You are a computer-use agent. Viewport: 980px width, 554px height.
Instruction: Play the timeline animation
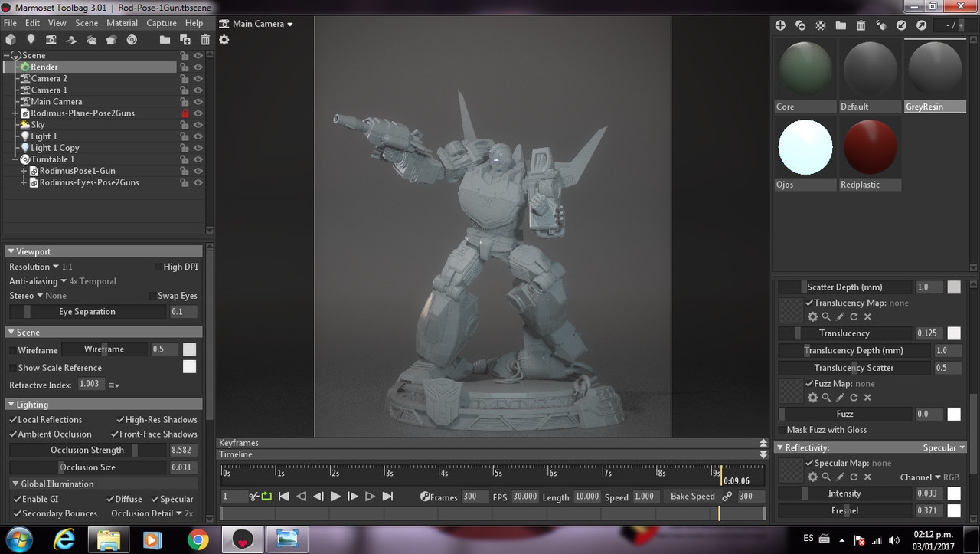(335, 497)
